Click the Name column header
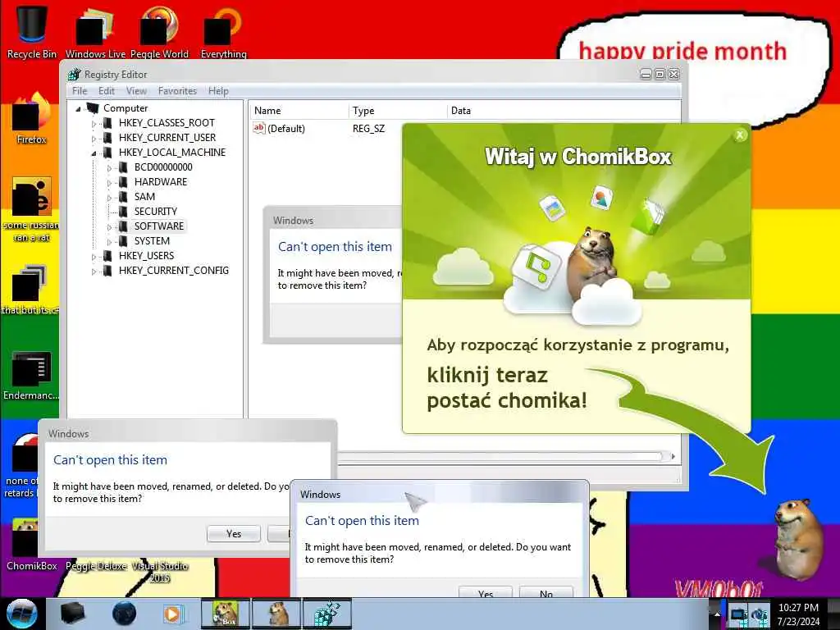 [x=299, y=111]
